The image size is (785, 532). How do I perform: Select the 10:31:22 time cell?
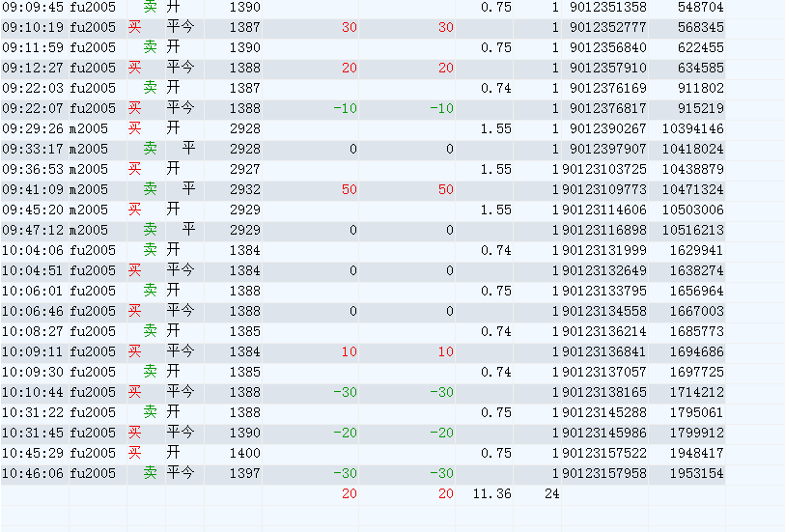pos(34,412)
